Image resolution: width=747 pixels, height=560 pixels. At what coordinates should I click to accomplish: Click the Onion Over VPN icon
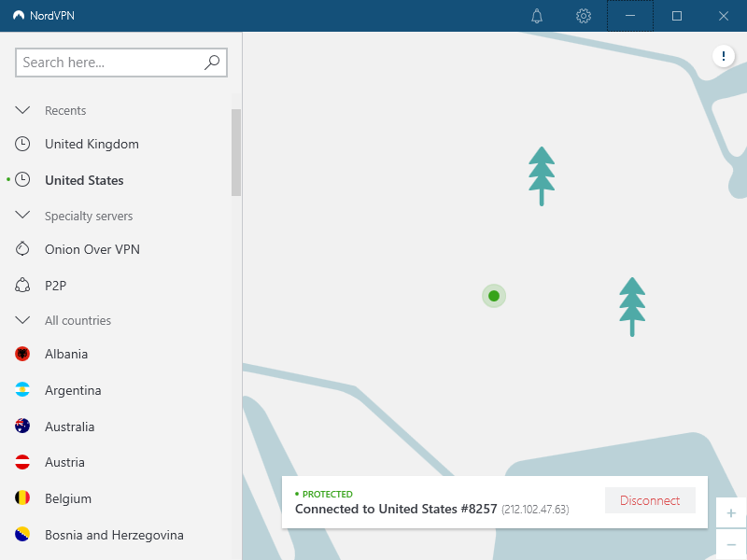click(22, 248)
